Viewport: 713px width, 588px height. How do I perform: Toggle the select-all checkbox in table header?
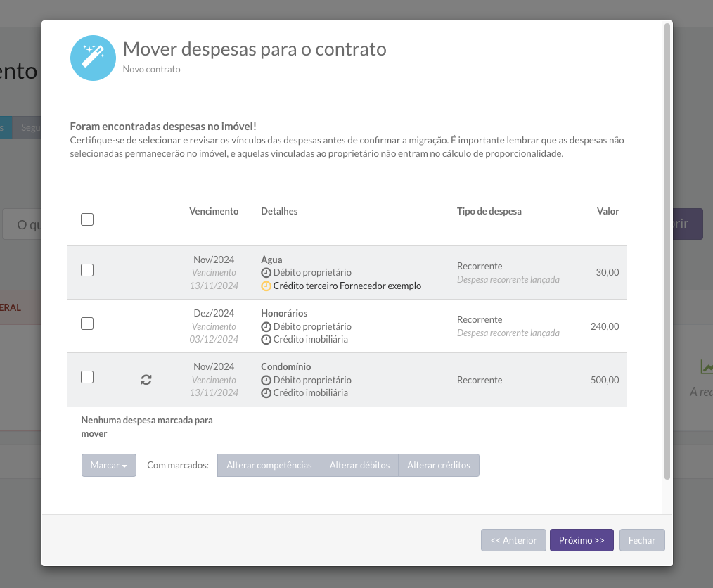tap(87, 219)
